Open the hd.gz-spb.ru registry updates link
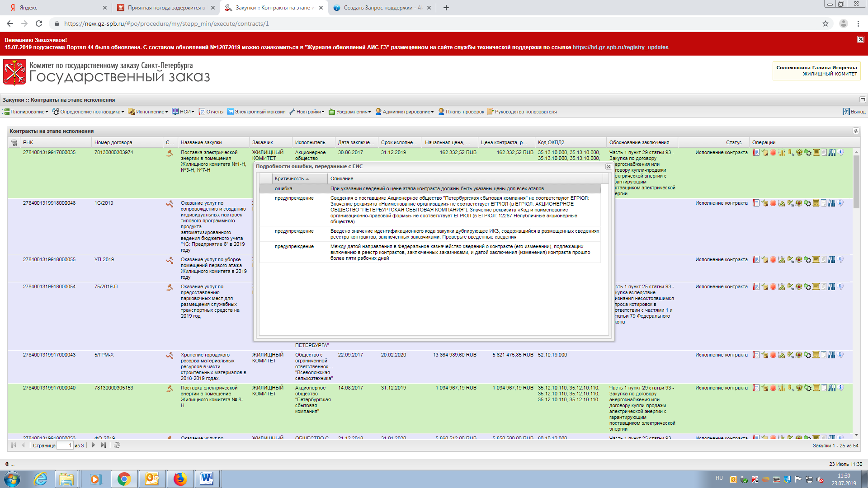 [620, 47]
